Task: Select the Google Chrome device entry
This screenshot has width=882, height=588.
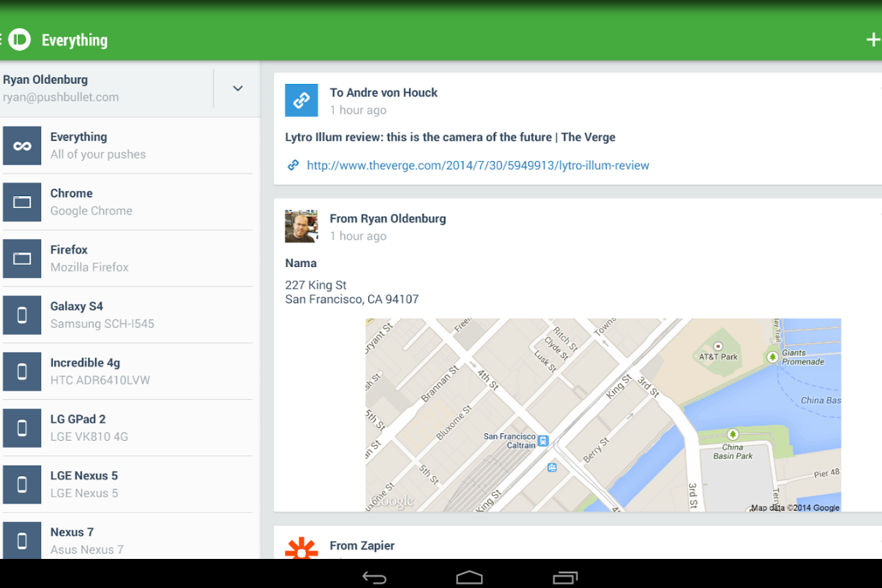Action: 128,202
